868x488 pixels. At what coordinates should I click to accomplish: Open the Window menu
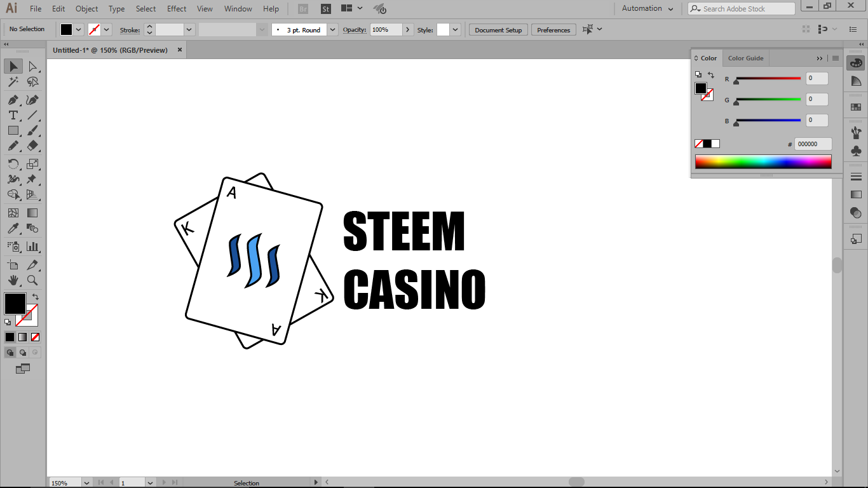click(238, 8)
